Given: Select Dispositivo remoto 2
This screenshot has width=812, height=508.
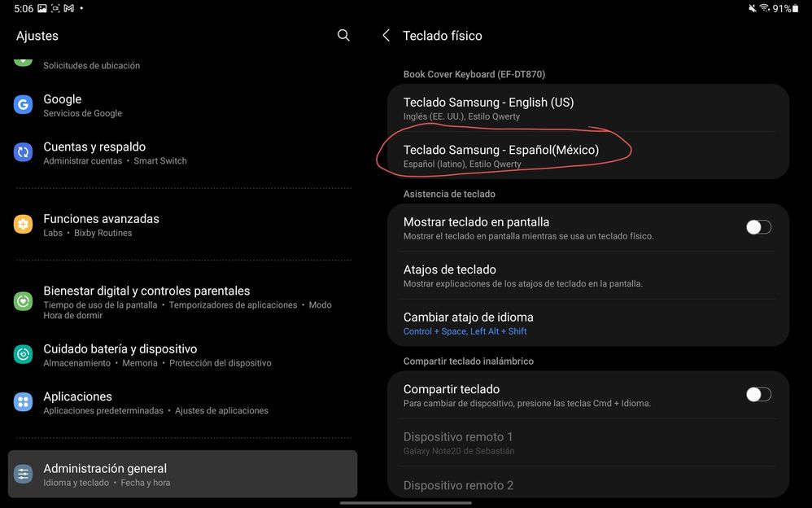Looking at the screenshot, I should pyautogui.click(x=588, y=484).
